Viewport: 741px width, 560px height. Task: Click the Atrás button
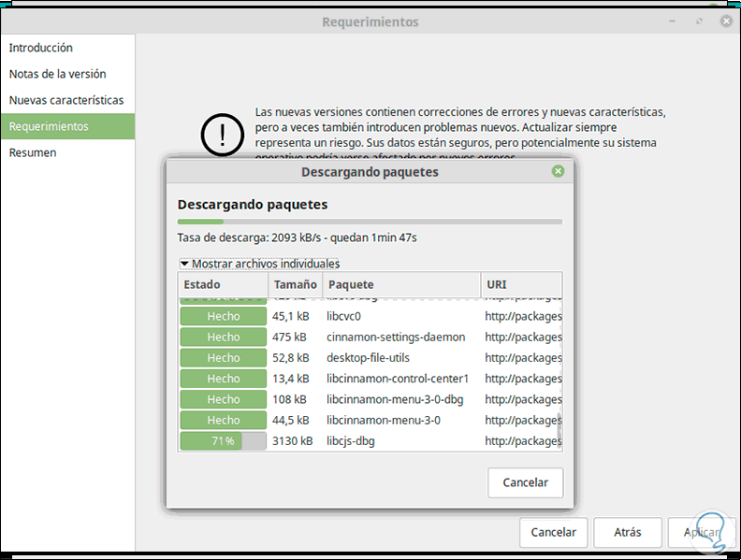coord(628,532)
